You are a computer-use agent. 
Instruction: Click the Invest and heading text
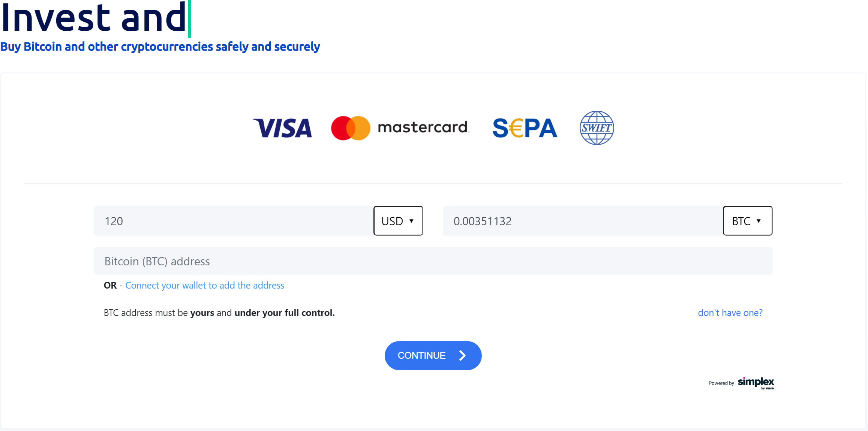pos(94,17)
